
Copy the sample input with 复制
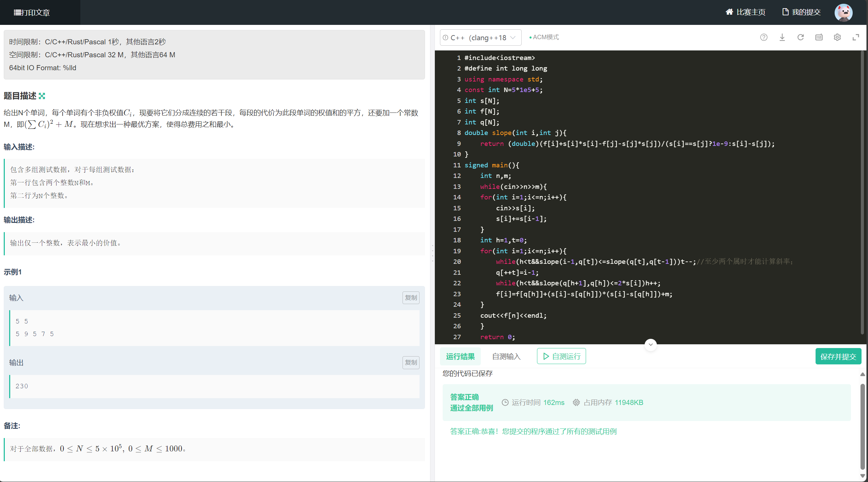click(411, 298)
